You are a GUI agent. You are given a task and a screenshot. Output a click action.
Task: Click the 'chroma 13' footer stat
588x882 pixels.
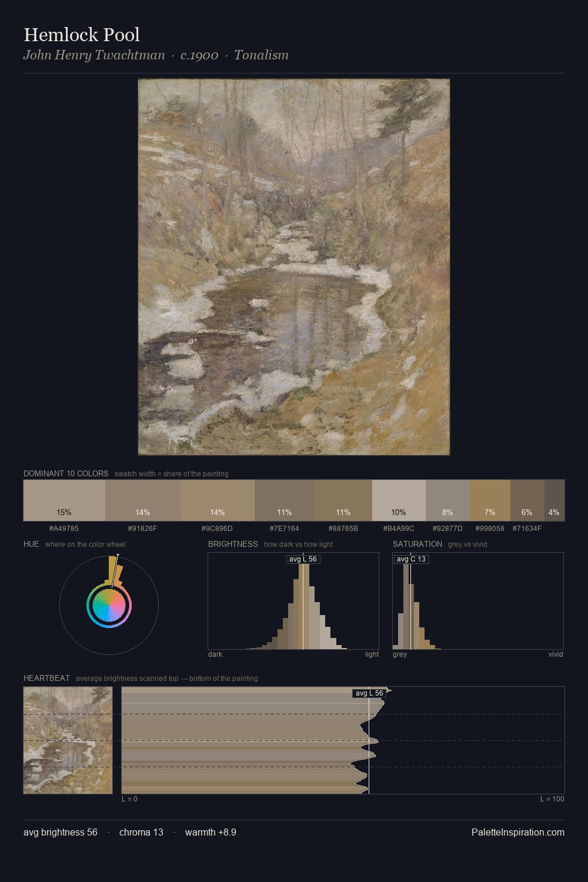click(141, 833)
